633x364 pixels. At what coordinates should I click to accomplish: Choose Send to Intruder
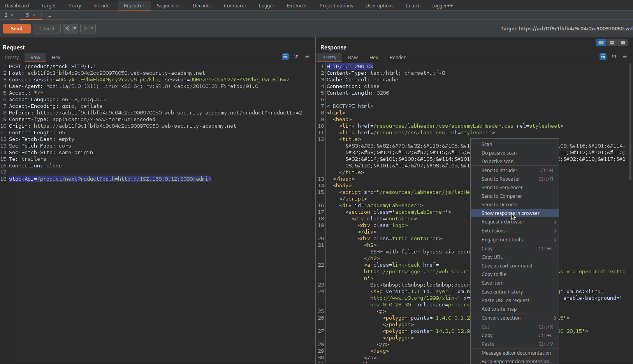pos(515,170)
